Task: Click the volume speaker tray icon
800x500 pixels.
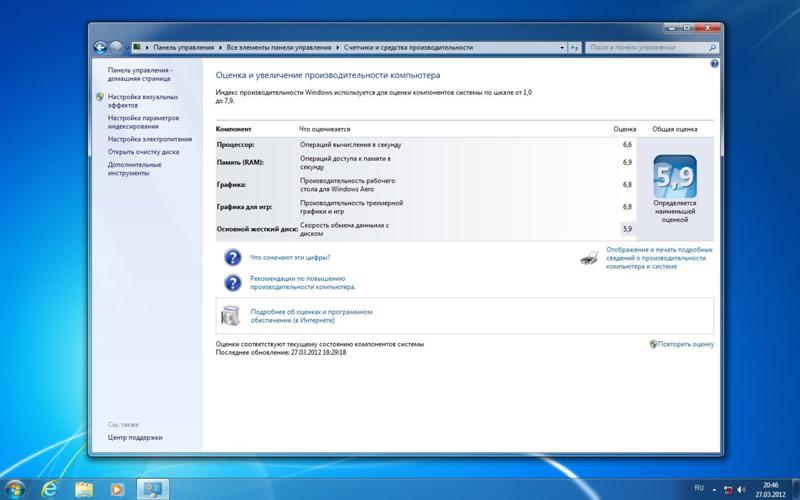Action: pyautogui.click(x=741, y=490)
